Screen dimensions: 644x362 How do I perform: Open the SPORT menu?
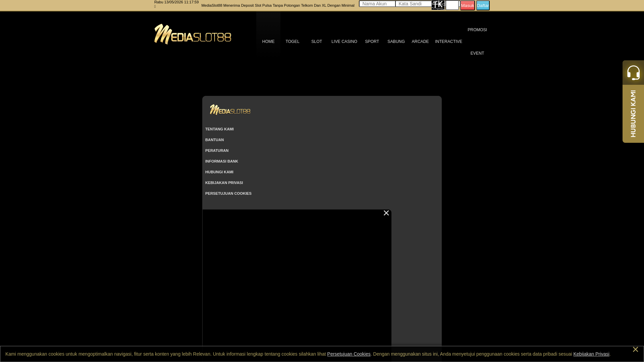point(372,42)
